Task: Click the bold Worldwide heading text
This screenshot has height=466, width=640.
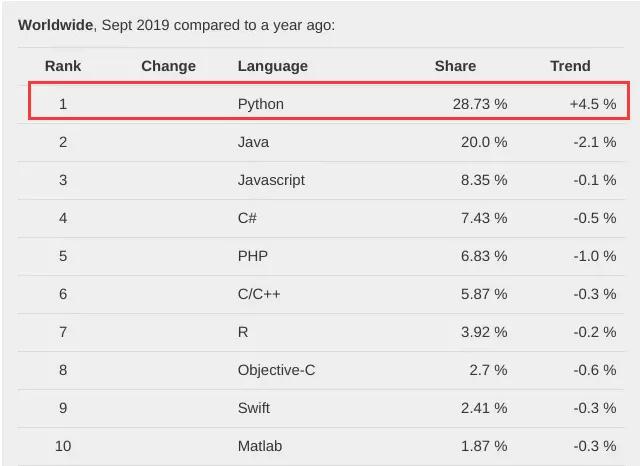Action: point(55,24)
